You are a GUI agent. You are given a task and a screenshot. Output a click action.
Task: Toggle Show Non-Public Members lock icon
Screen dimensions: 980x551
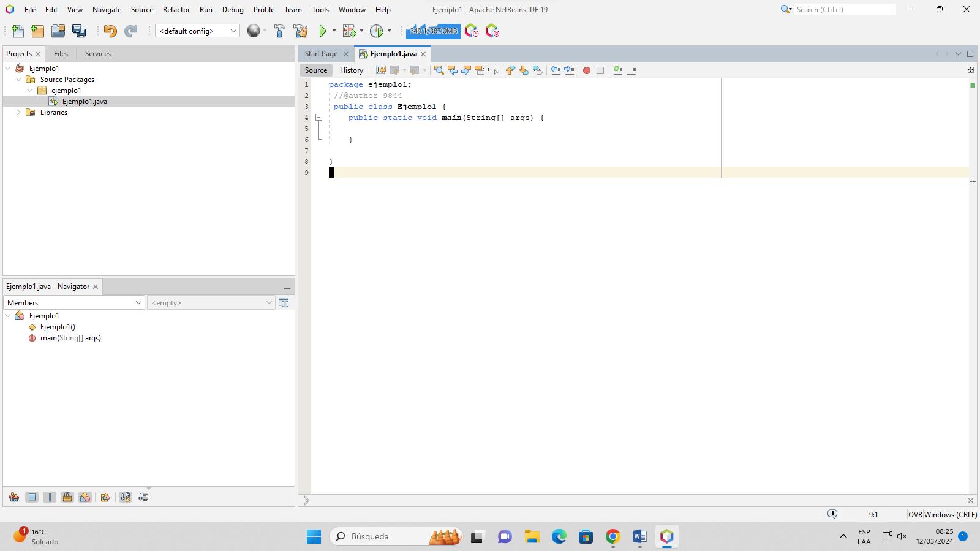[x=67, y=497]
